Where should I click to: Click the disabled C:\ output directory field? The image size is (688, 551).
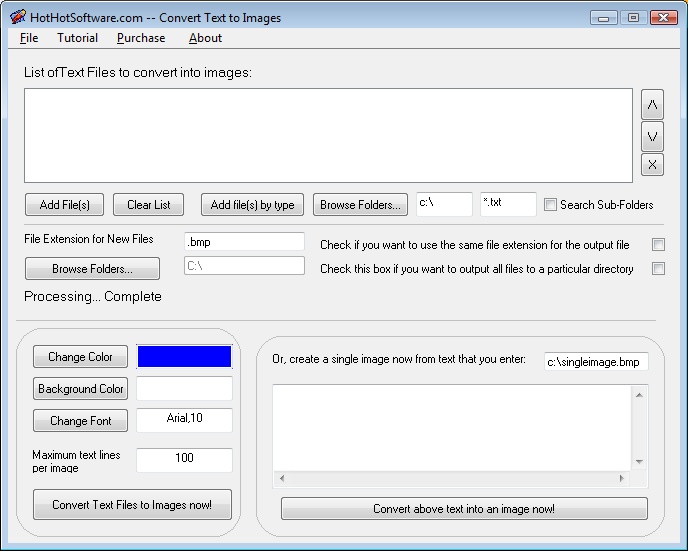tap(244, 266)
